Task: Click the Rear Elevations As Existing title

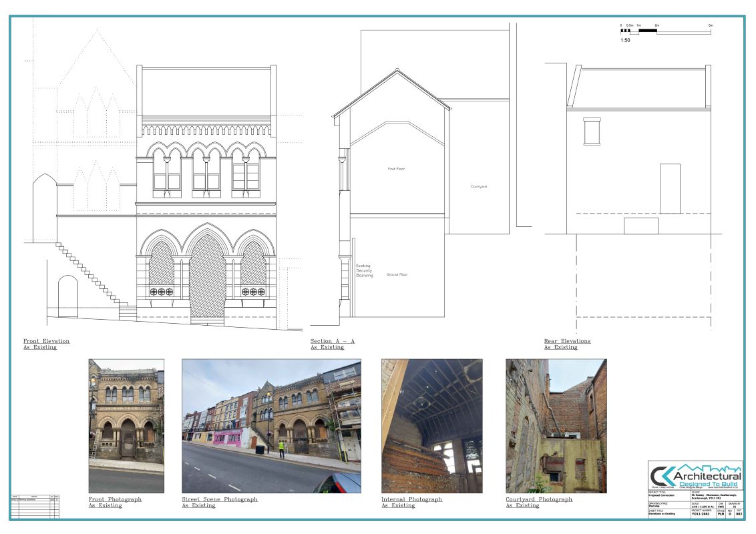Action: [x=567, y=344]
